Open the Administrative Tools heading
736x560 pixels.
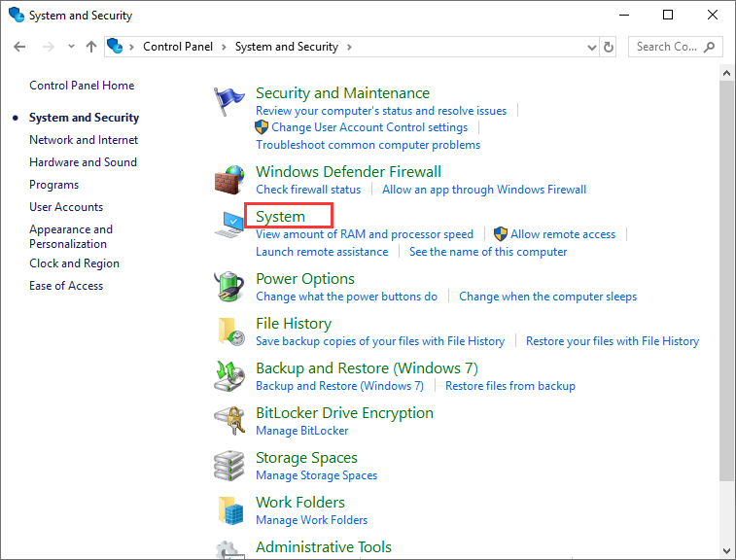[324, 546]
